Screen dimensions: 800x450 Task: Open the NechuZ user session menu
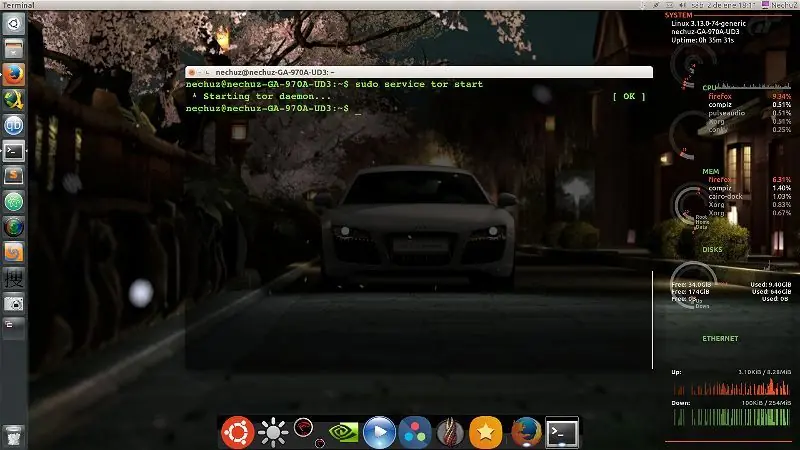[x=781, y=5]
